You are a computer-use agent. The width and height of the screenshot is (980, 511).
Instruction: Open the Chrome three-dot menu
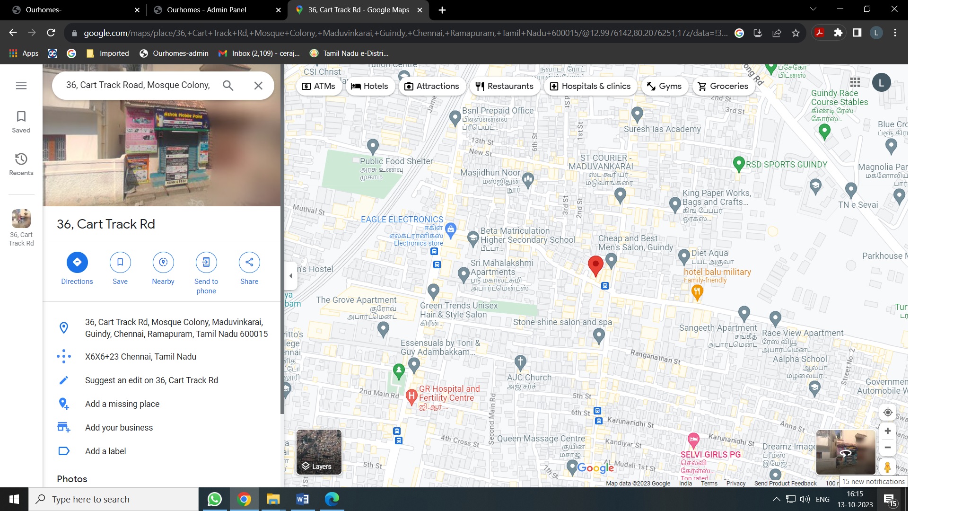tap(895, 33)
